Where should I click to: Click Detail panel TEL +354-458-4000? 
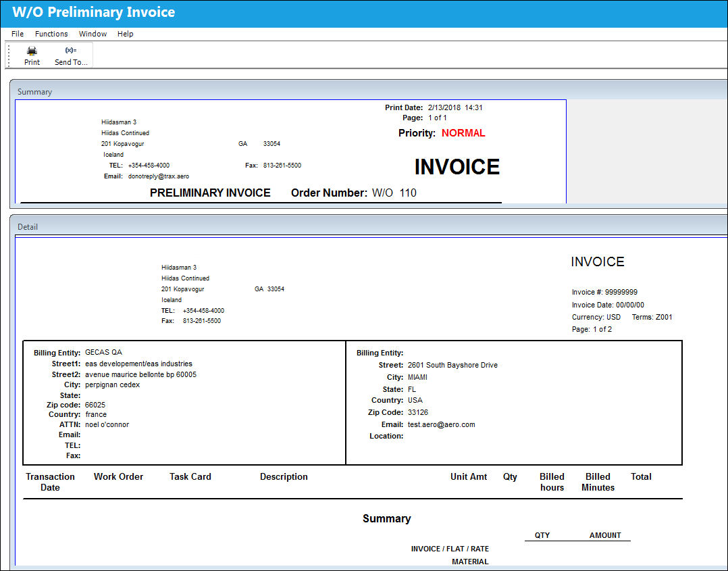[x=203, y=310]
